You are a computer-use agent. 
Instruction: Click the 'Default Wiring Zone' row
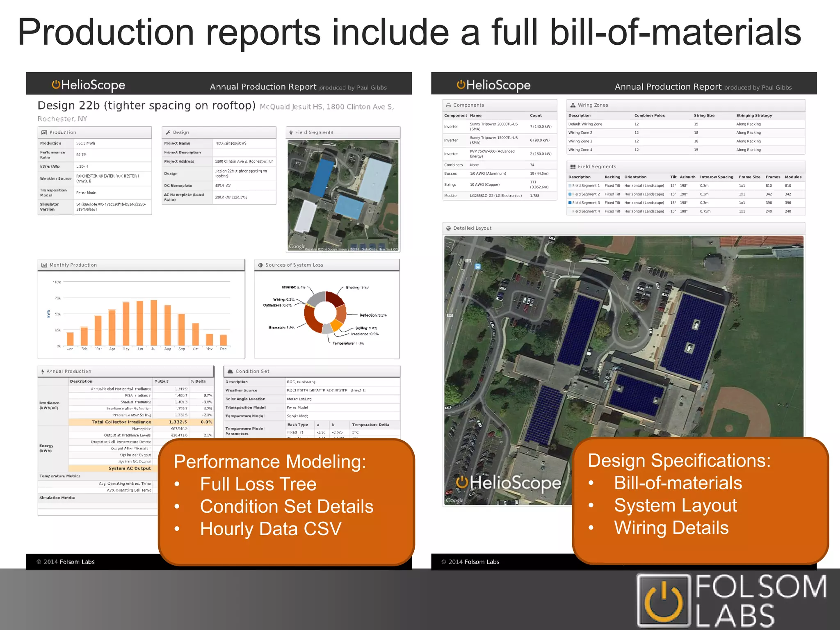(x=686, y=124)
